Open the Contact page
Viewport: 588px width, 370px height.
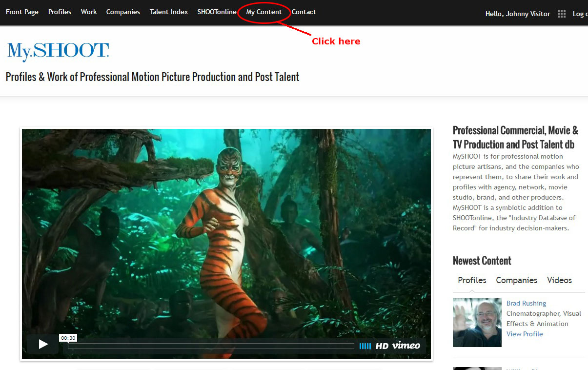tap(304, 12)
